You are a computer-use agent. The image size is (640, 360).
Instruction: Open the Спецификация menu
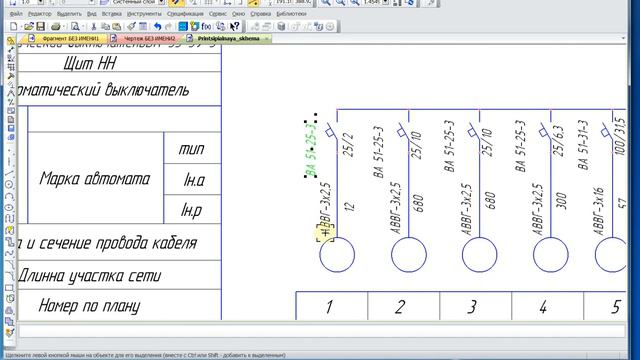(x=185, y=14)
